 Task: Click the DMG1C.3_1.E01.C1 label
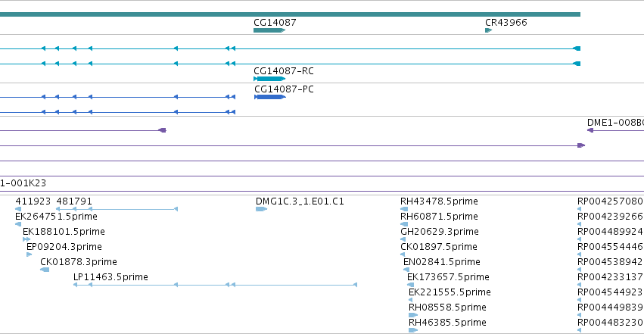tap(300, 201)
